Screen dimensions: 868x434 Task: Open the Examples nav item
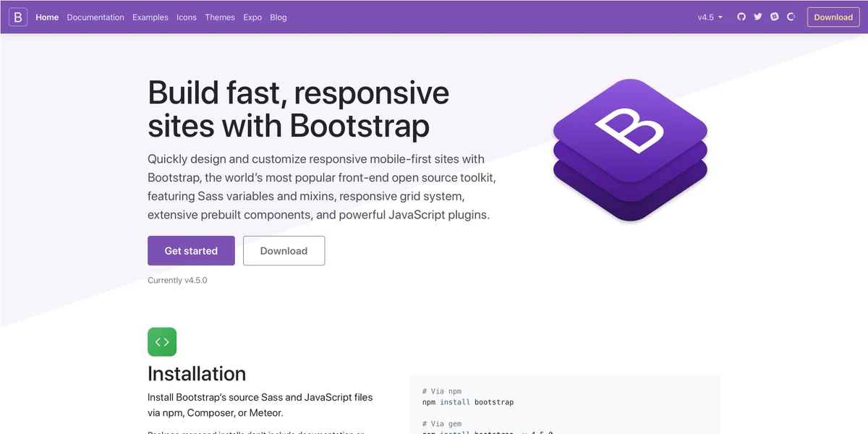point(150,17)
